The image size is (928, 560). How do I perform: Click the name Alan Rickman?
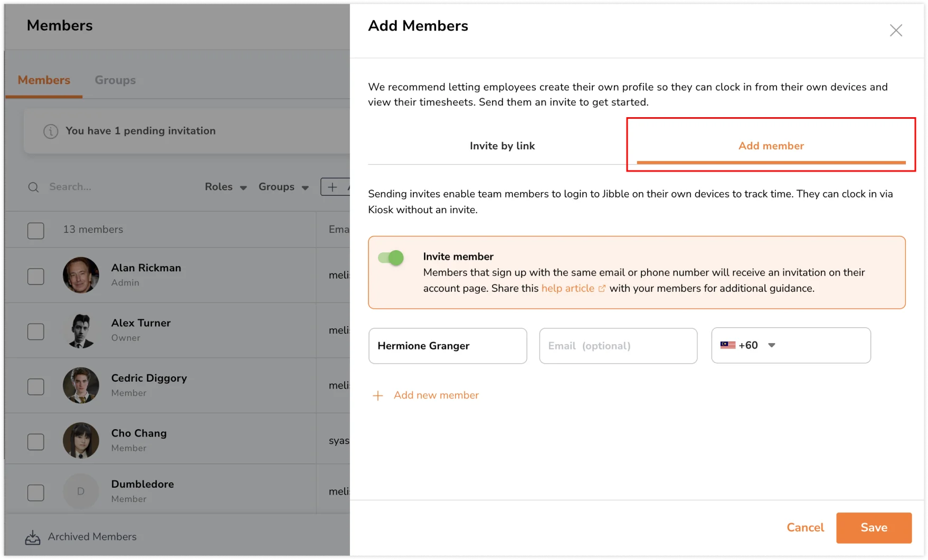(146, 268)
